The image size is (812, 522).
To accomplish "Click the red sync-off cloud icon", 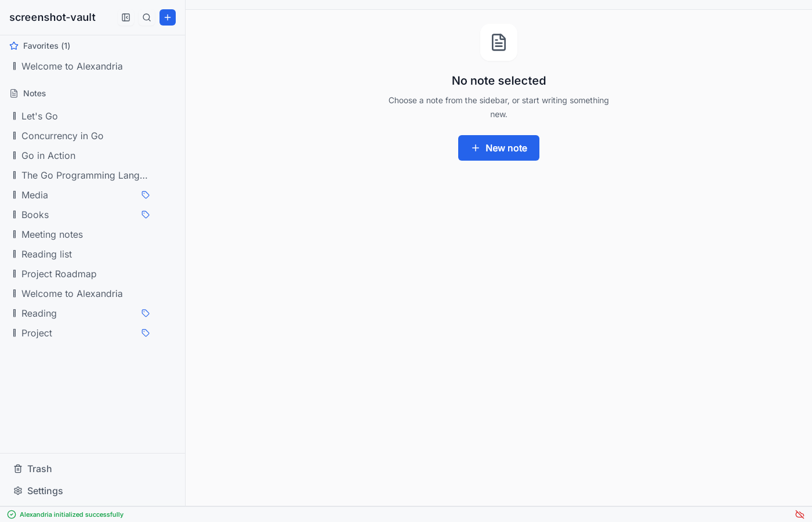I will coord(800,514).
